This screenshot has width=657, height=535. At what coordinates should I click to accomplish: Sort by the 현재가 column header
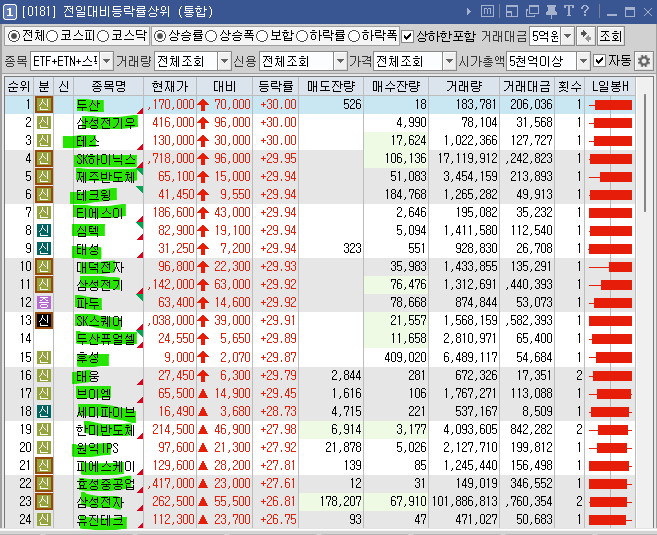click(x=170, y=86)
